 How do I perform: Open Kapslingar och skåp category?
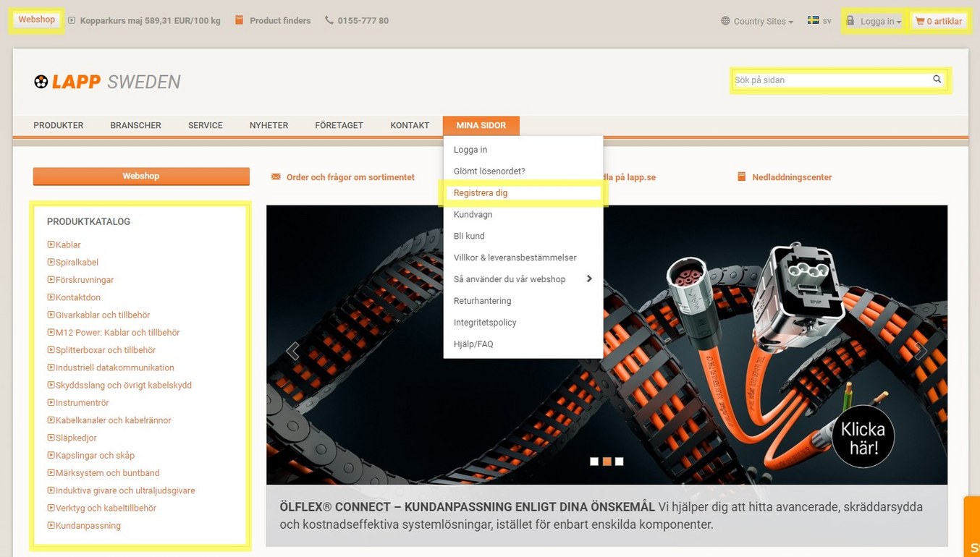[95, 455]
